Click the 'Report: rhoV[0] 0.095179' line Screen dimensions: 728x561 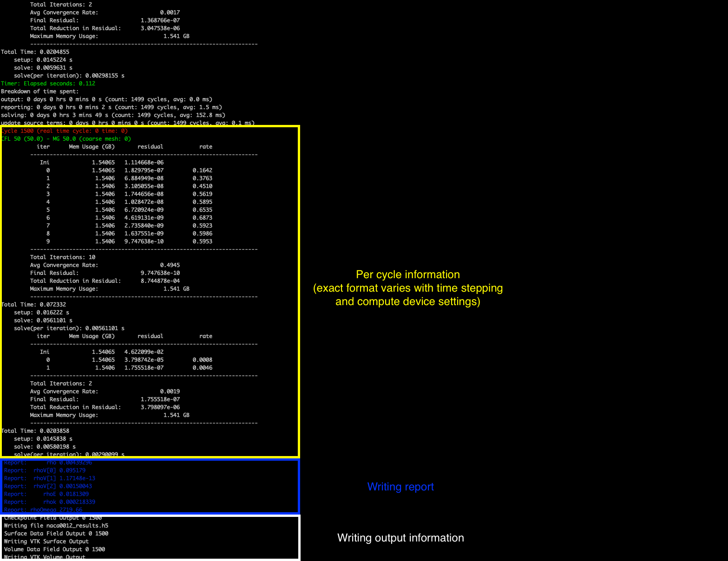point(45,470)
